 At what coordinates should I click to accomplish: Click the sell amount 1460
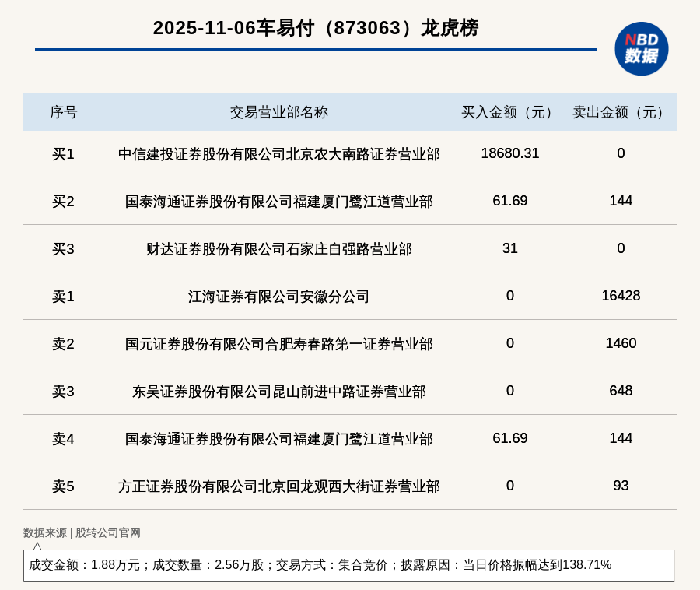click(621, 343)
